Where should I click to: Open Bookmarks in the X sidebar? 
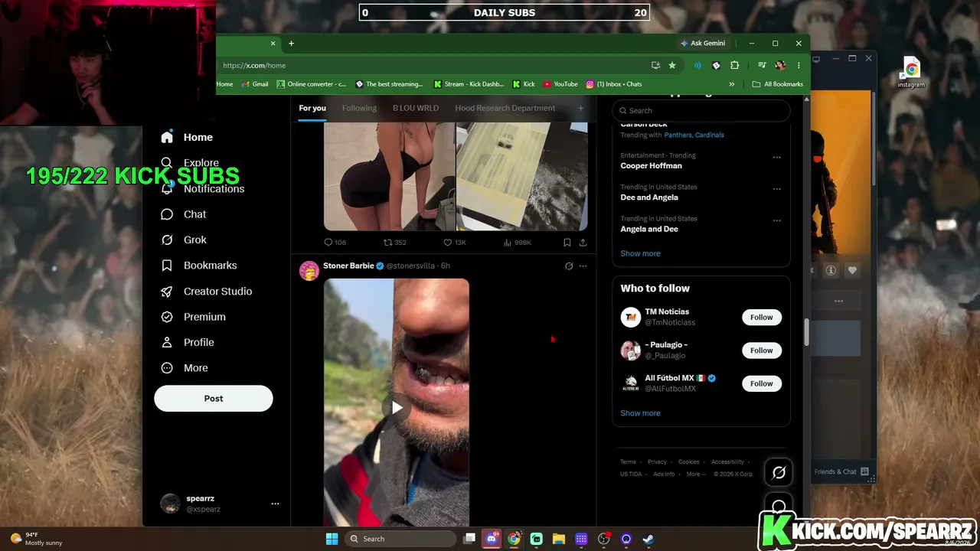point(199,266)
